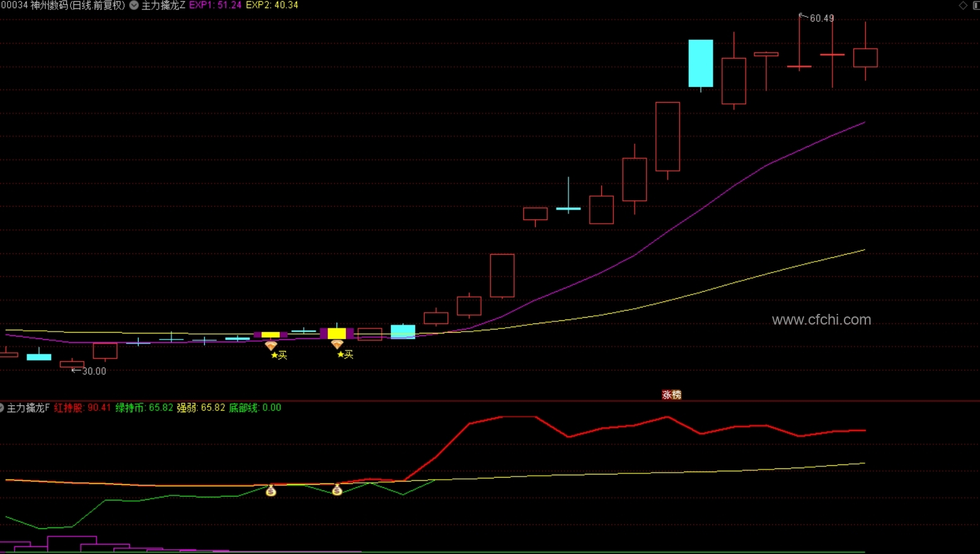Click the stock title 神州数码(日线,前复权)
This screenshot has width=980, height=554.
pos(78,5)
